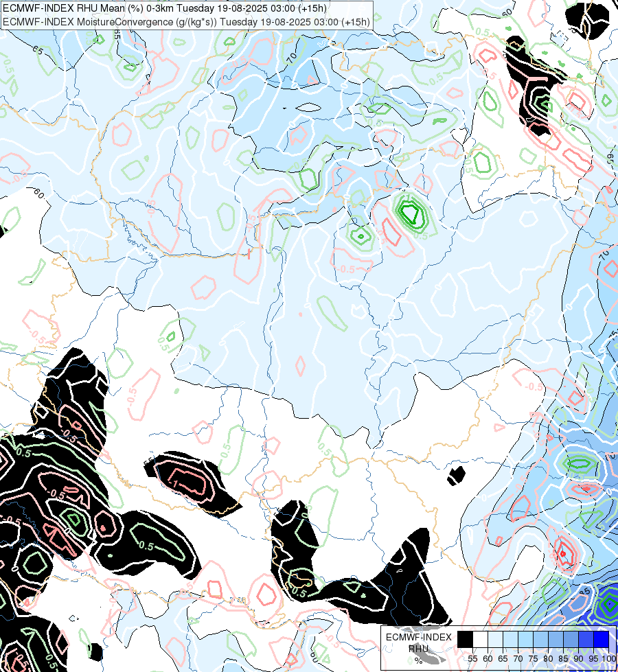Click the legend swatch between 90 and 95
This screenshot has height=672, width=618.
(586, 639)
